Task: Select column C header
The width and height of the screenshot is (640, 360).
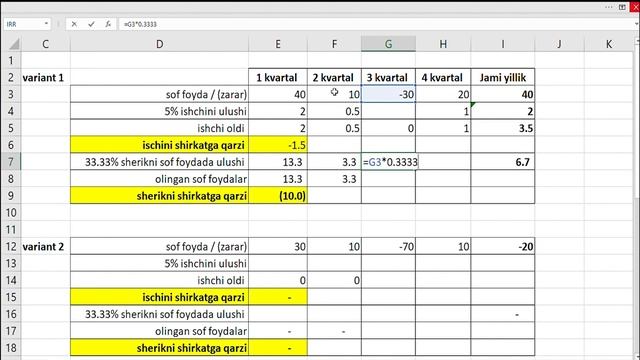Action: (45, 44)
